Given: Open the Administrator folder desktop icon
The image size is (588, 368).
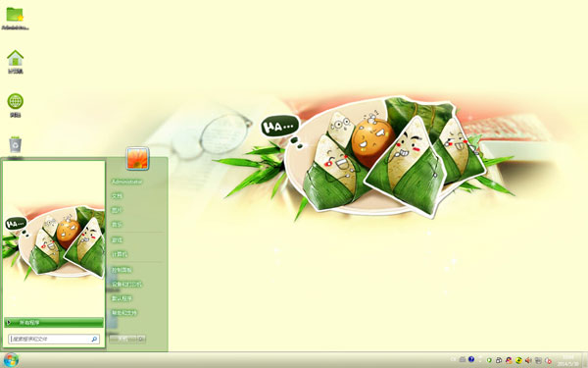Looking at the screenshot, I should [15, 18].
